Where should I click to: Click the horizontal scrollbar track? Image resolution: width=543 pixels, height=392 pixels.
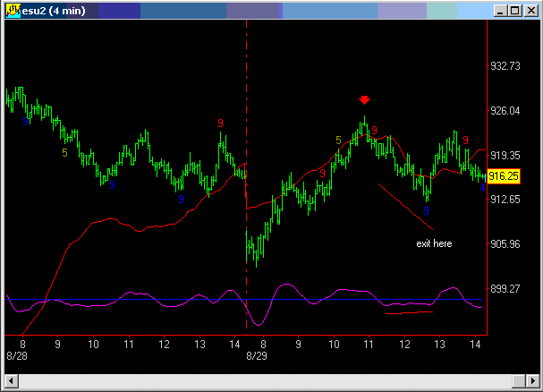(x=268, y=382)
